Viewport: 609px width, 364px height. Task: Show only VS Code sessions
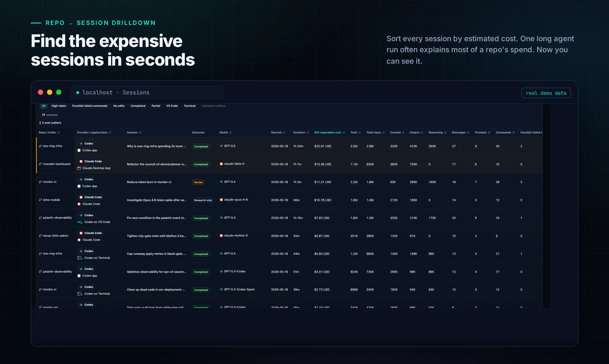coord(172,106)
